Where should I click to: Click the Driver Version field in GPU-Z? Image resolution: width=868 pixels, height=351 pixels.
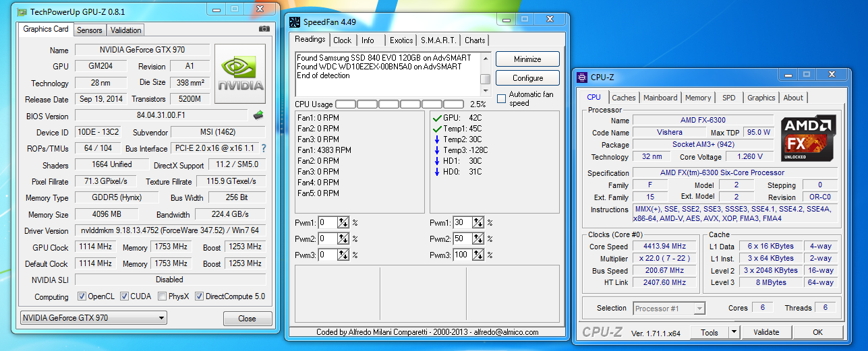(x=170, y=230)
